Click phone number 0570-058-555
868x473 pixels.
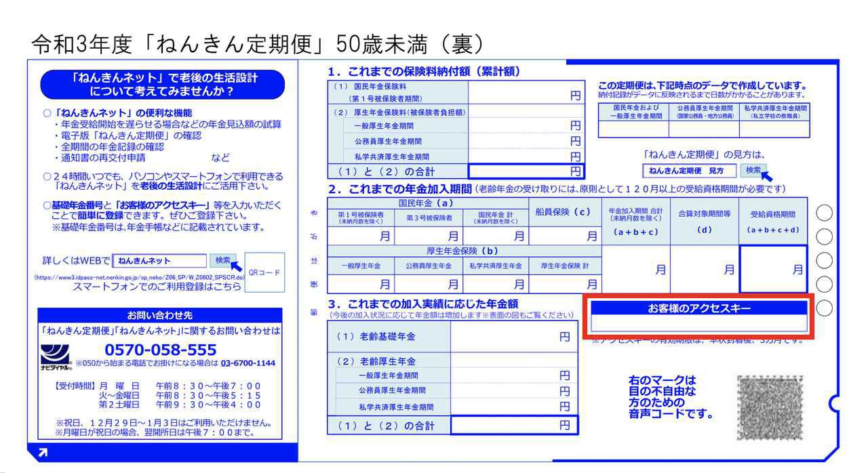point(161,350)
